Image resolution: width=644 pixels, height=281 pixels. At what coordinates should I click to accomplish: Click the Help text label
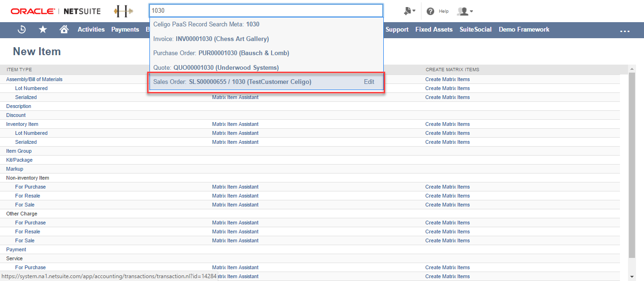pos(444,11)
